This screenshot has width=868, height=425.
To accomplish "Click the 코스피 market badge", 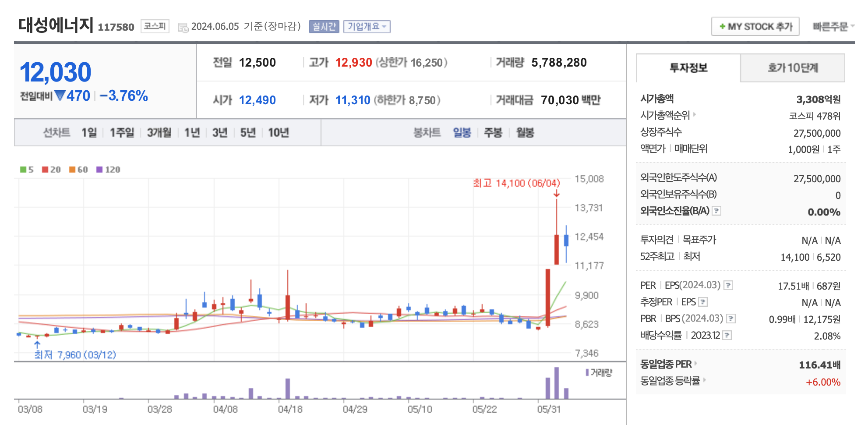I will (x=155, y=26).
